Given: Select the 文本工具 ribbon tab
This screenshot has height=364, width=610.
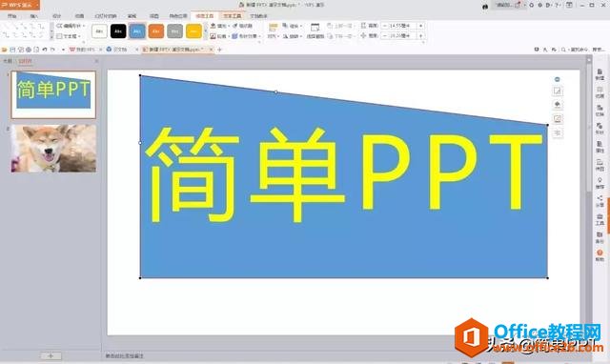Looking at the screenshot, I should [233, 16].
